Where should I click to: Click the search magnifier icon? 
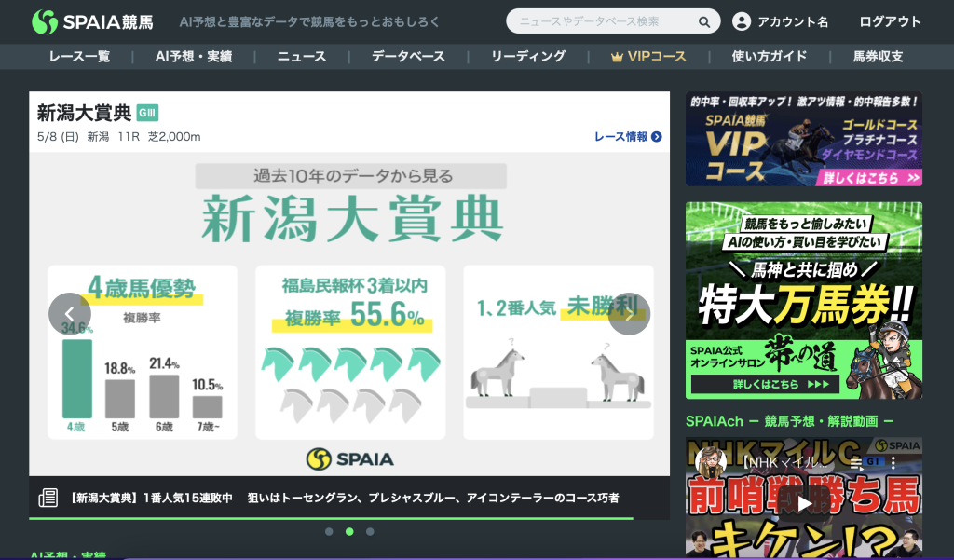coord(704,22)
